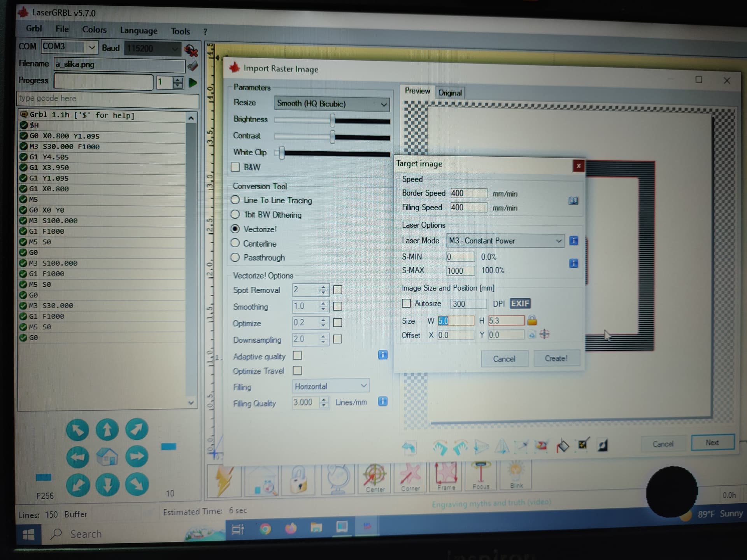Jog up-left with the diagonal arrow
The width and height of the screenshot is (747, 560).
click(77, 430)
